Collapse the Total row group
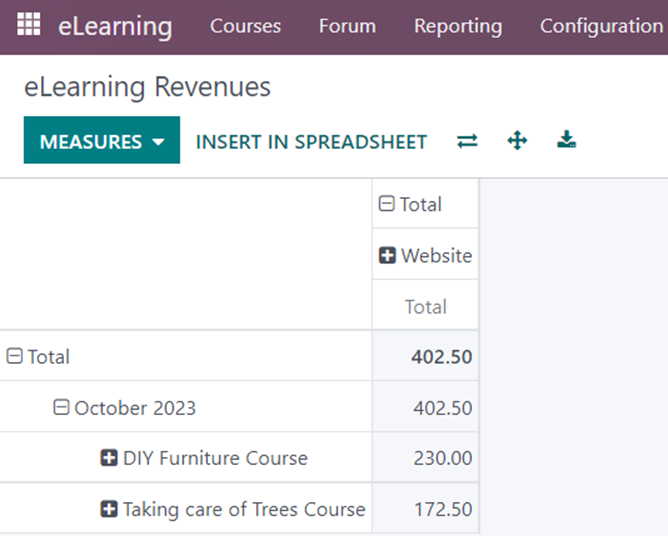This screenshot has width=668, height=536. click(x=15, y=357)
